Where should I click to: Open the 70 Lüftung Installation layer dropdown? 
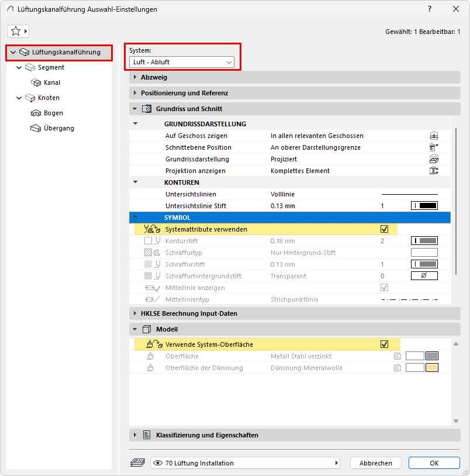click(245, 463)
